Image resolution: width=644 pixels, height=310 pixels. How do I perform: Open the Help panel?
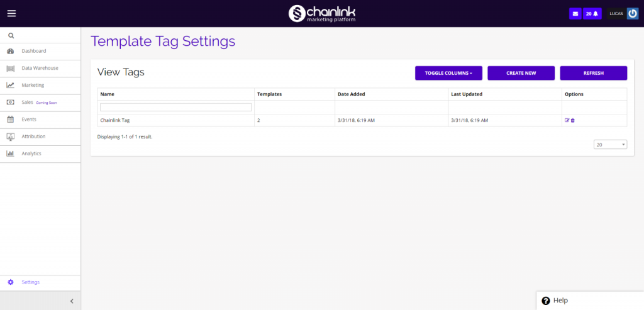(x=590, y=301)
